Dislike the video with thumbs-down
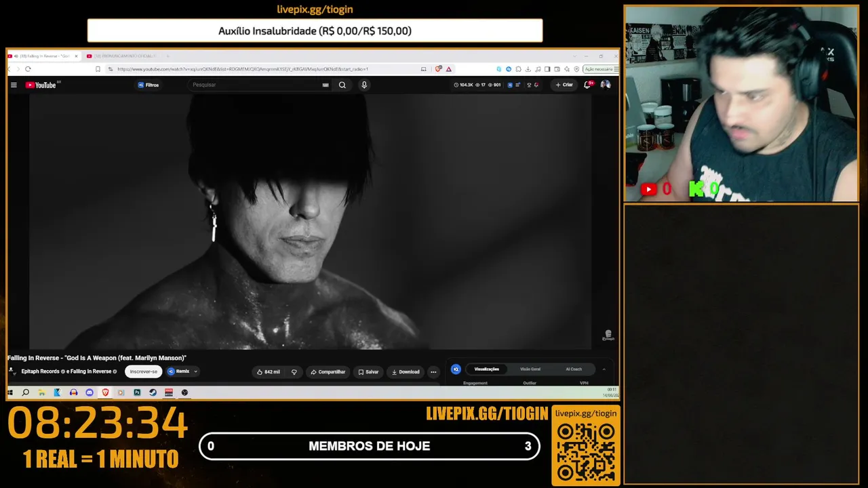868x488 pixels. [x=294, y=372]
